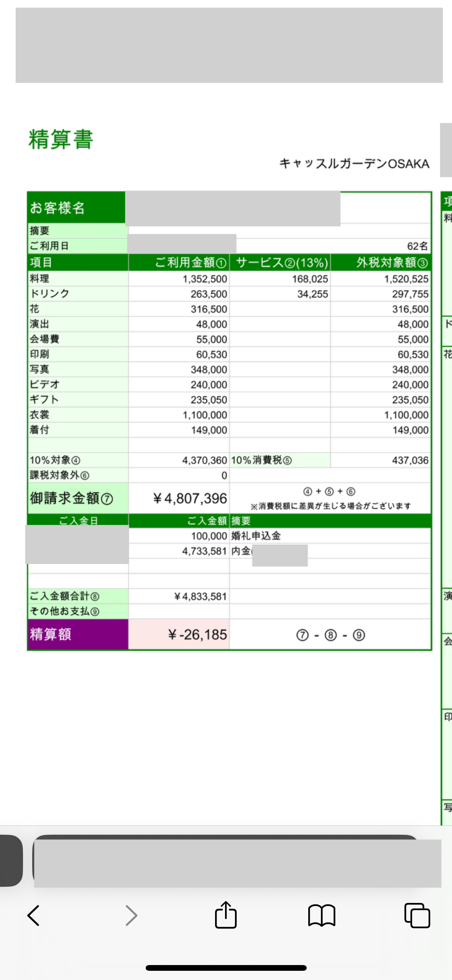Tap the pink ¥-26,185 settlement cell
The image size is (452, 980).
tap(197, 635)
